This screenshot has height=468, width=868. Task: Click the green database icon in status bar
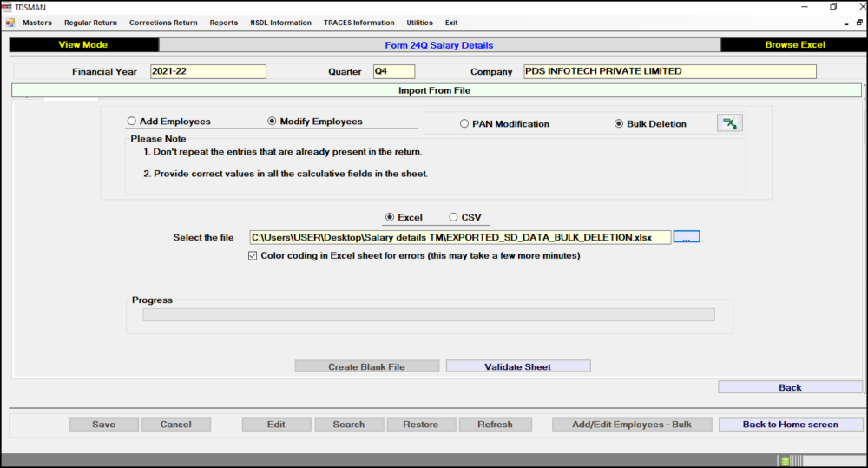coord(785,461)
